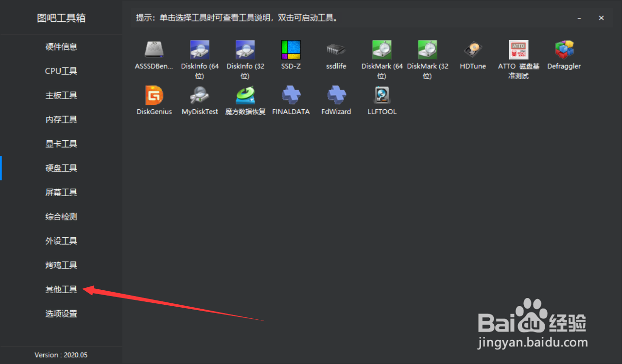
Task: Select 魔方数据恢复 tool icon
Action: [x=245, y=95]
